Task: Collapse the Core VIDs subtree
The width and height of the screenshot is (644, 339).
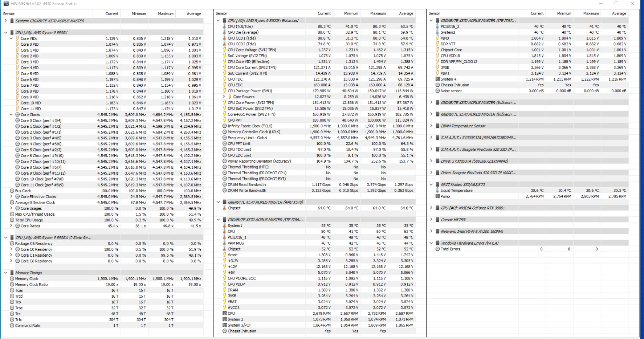Action: coord(11,38)
